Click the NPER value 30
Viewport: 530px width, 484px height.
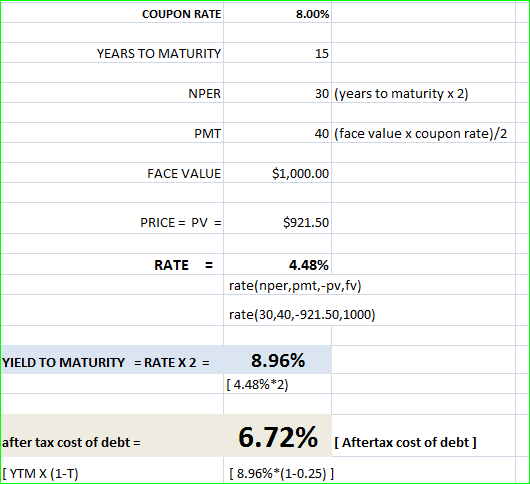point(322,94)
